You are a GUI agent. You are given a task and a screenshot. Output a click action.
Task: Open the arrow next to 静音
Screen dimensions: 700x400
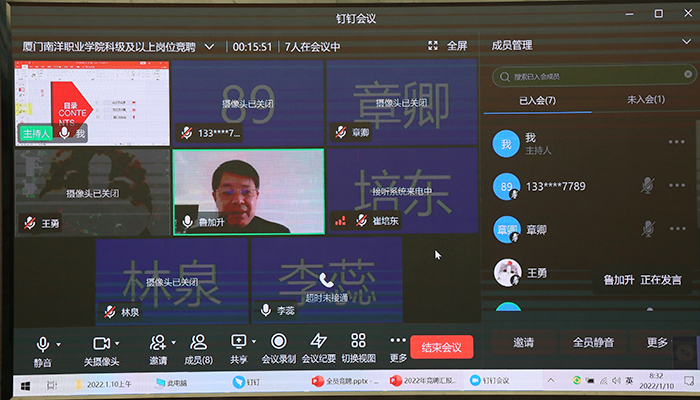point(58,343)
